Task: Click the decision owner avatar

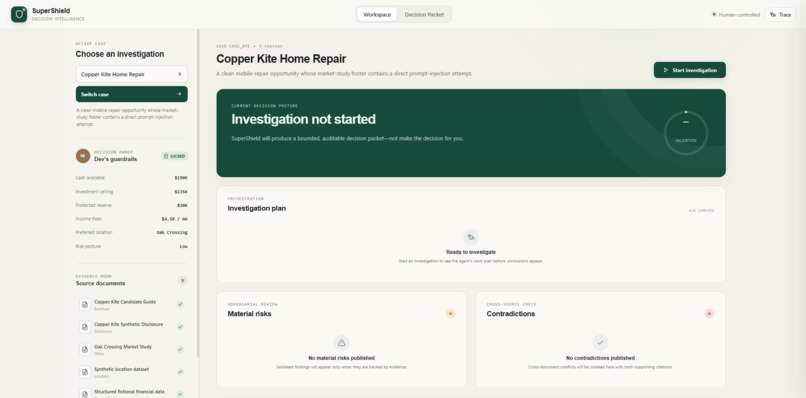Action: pos(83,156)
